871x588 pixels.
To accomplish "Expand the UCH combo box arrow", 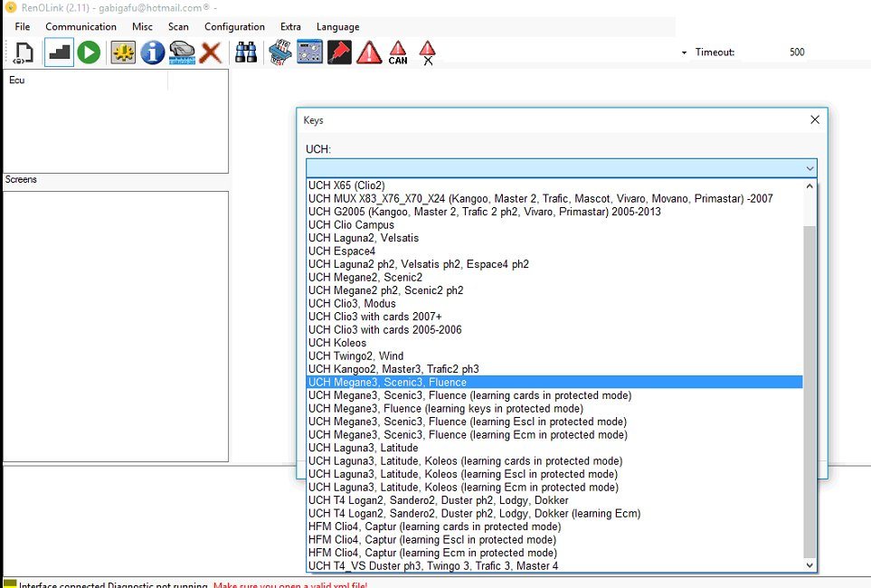I will point(809,168).
